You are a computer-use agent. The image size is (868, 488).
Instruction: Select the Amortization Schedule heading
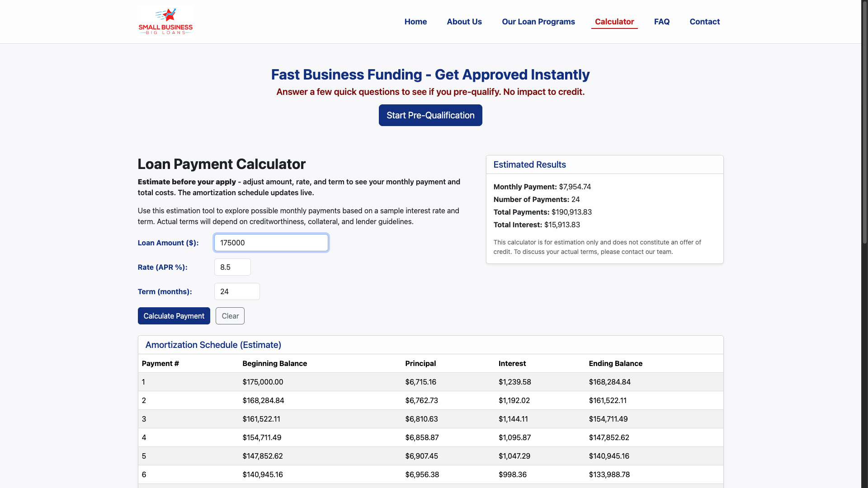coord(213,345)
